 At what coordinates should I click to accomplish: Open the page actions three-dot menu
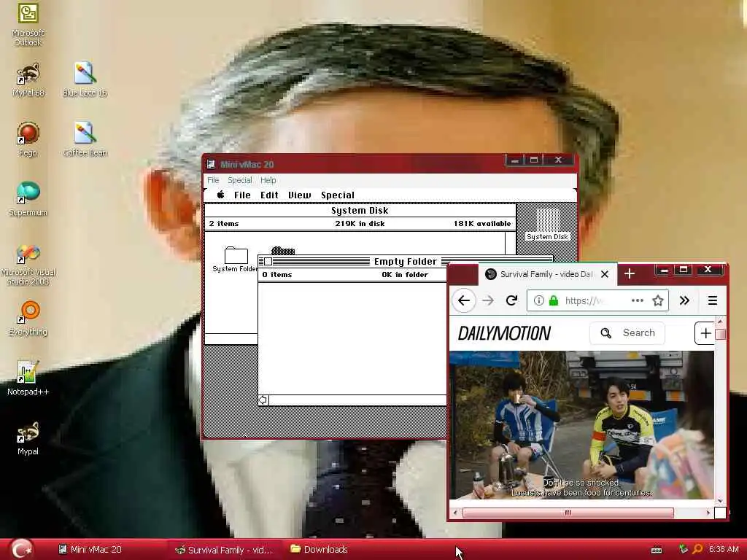[x=637, y=300]
